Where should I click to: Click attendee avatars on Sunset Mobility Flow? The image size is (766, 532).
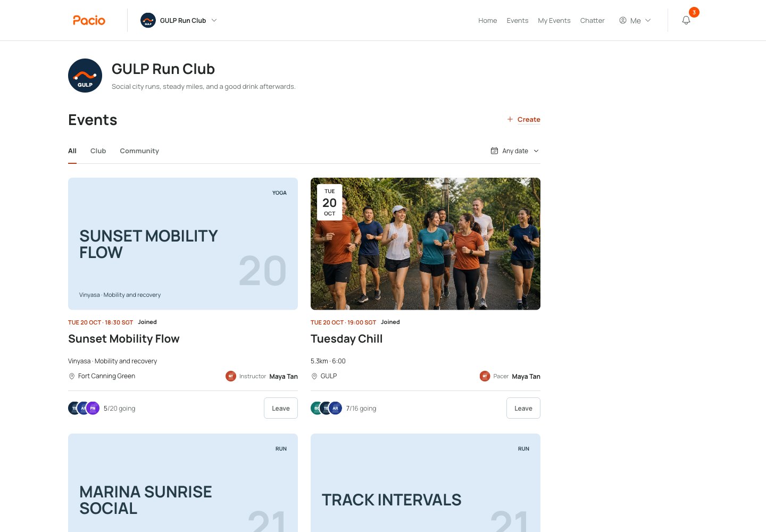click(84, 408)
